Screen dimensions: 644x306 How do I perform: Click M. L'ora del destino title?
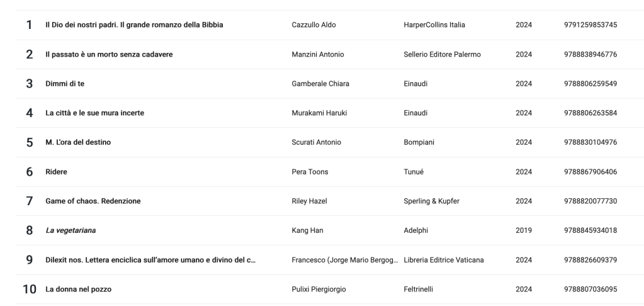click(x=78, y=142)
